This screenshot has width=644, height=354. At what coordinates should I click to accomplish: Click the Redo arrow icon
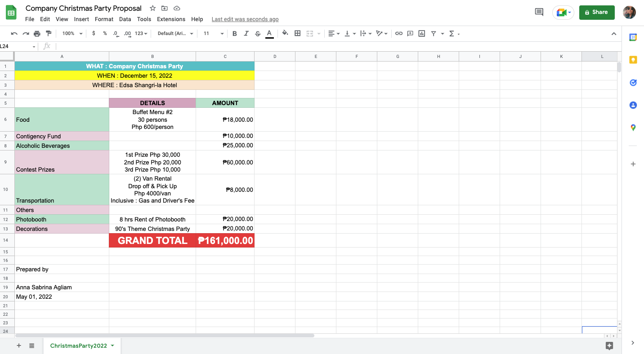[x=26, y=34]
